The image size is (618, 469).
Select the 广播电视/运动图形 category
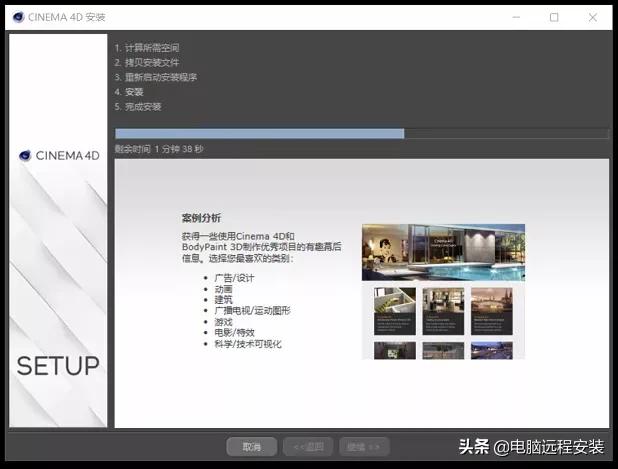coord(252,311)
